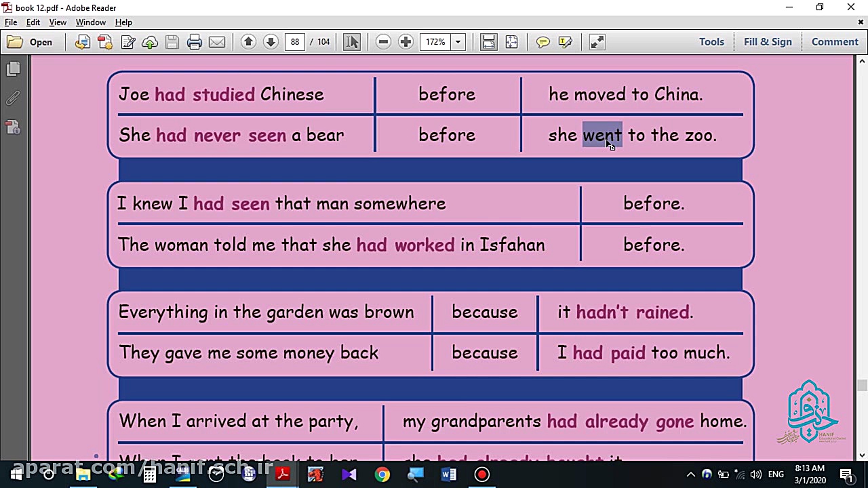This screenshot has height=488, width=868.
Task: Open the Fill & Sign pane
Action: pyautogui.click(x=768, y=42)
